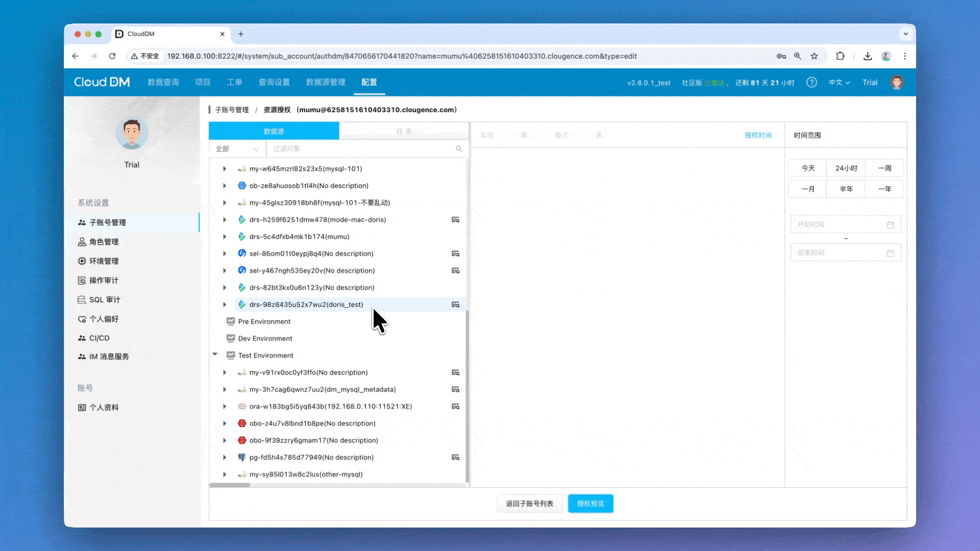Screen dimensions: 980x551
Task: Click the browser bookmark star icon
Action: pos(814,56)
